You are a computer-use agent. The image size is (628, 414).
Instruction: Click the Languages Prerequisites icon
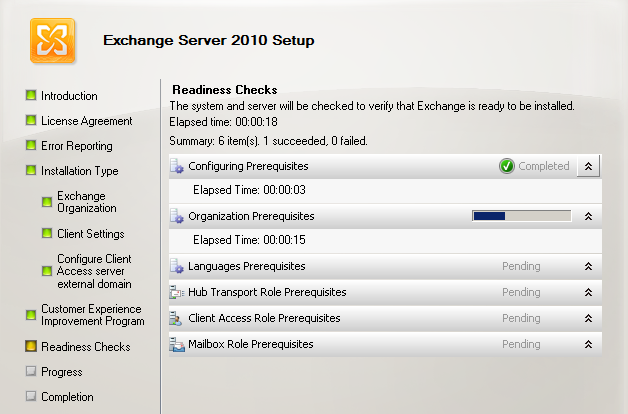tap(177, 266)
